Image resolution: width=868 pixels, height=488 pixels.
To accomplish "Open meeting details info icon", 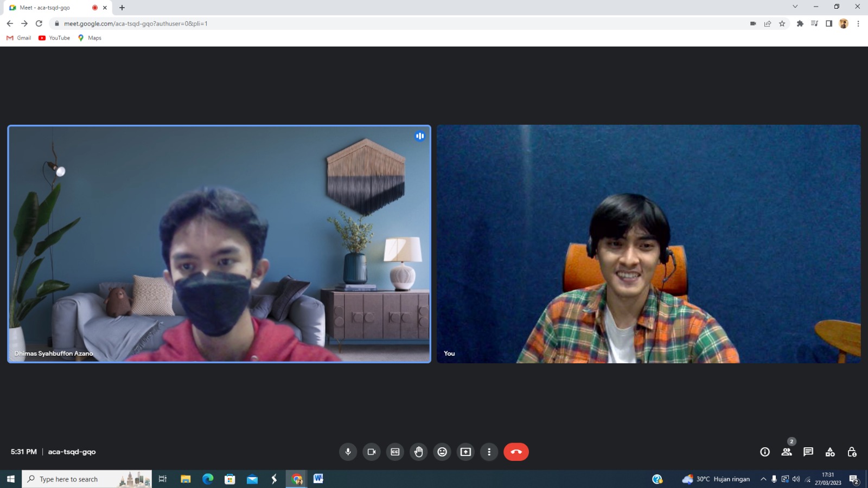I will 765,452.
